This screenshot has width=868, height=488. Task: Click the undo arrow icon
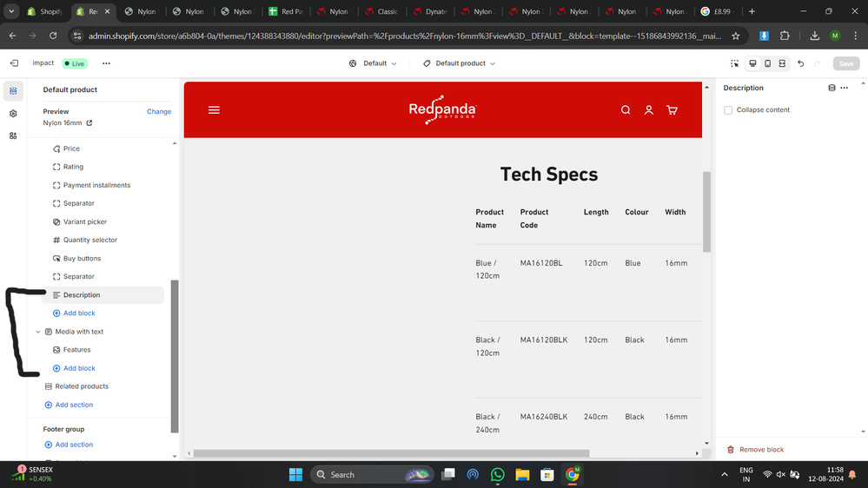click(800, 63)
